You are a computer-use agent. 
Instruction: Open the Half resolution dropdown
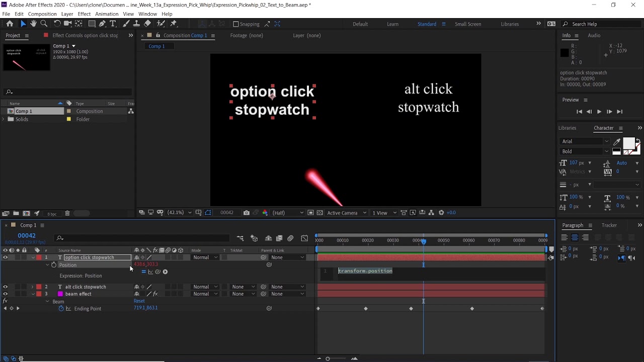pyautogui.click(x=288, y=213)
